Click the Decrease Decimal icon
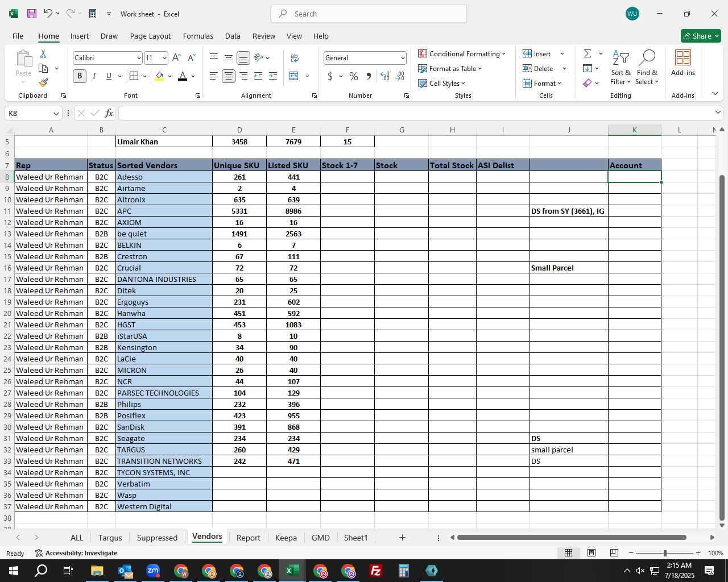This screenshot has height=582, width=728. [400, 76]
